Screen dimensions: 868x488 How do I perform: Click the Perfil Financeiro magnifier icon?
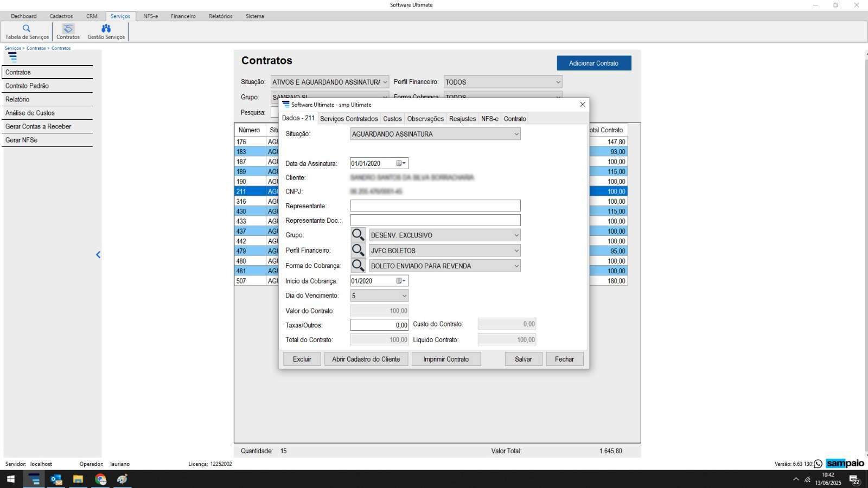click(x=358, y=250)
